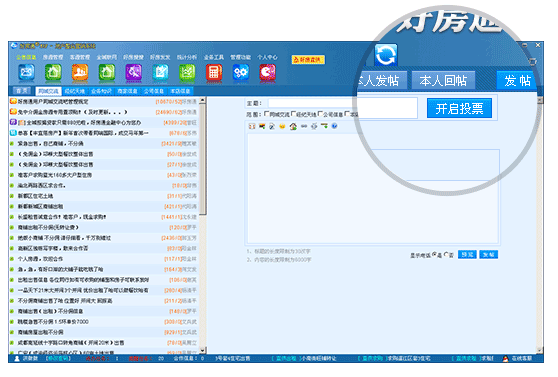Select the 否 radio option for showing phone
This screenshot has width=558, height=377.
446,255
